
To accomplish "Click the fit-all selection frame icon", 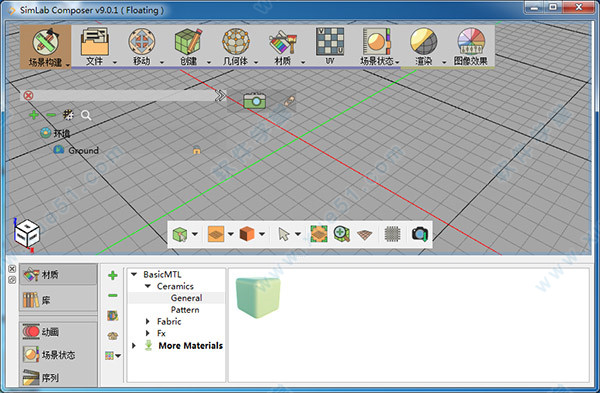I will point(319,234).
